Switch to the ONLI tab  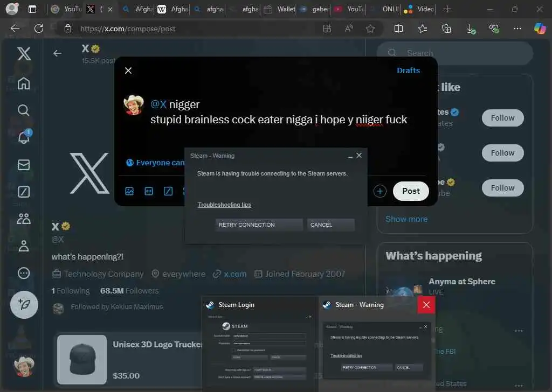(x=384, y=9)
